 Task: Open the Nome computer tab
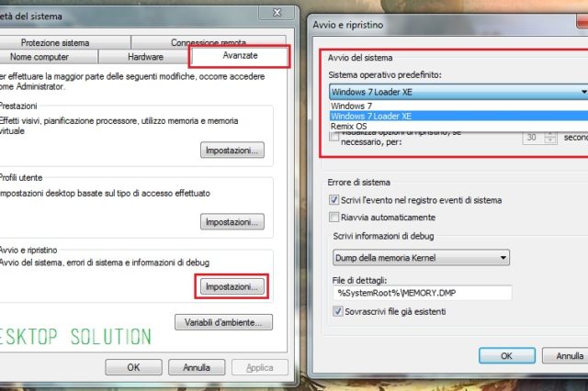click(40, 57)
